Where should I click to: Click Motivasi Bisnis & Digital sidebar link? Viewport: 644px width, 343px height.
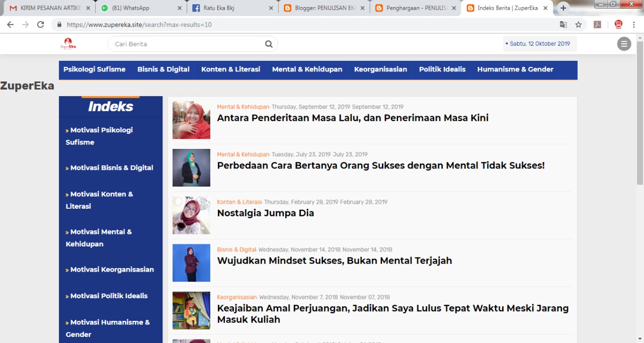109,168
